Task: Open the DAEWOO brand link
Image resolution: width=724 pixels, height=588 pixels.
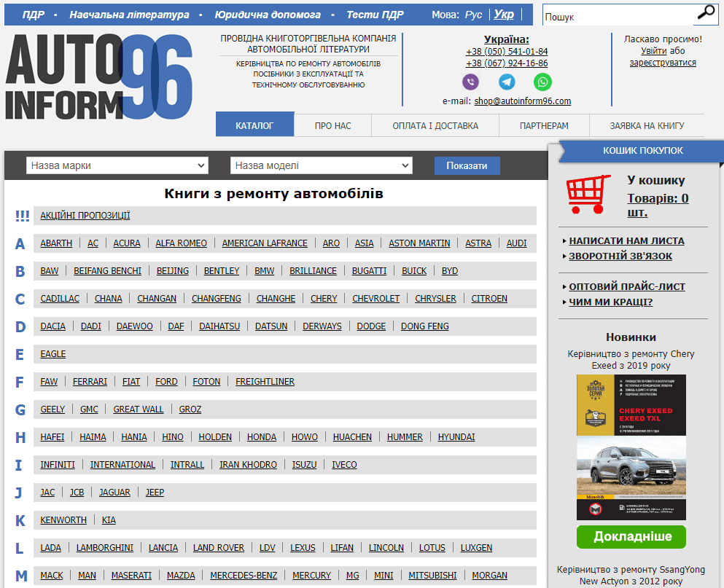Action: [134, 326]
